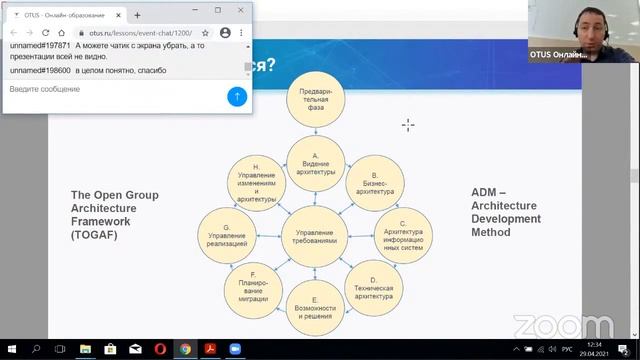The height and width of the screenshot is (360, 640).
Task: Switch the РУС input language indicator
Action: 567,349
